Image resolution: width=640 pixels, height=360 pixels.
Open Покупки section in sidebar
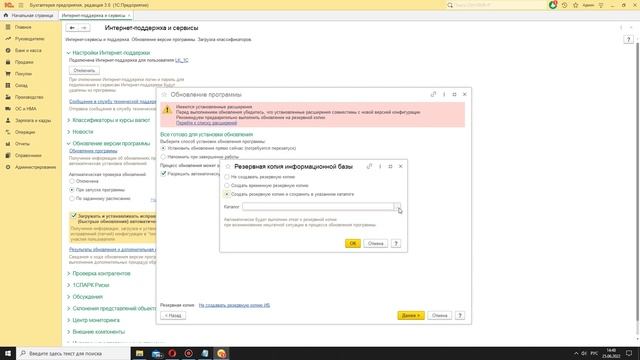coord(23,74)
